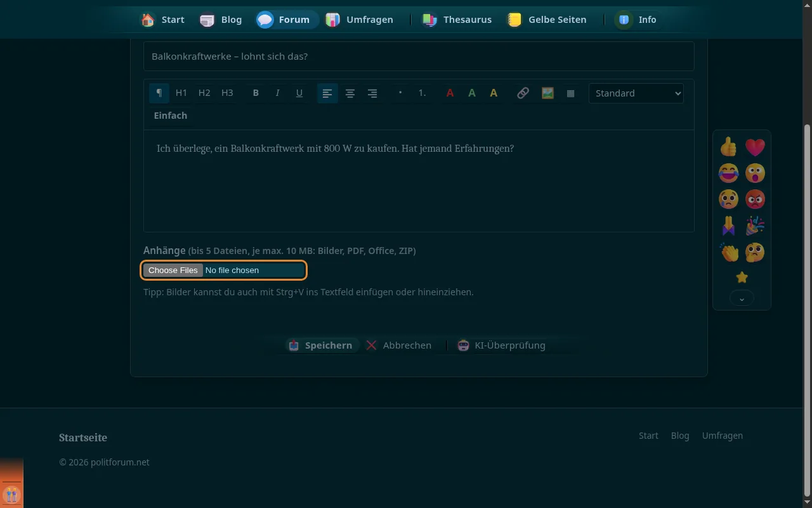The image size is (812, 508).
Task: Center align text
Action: coord(350,93)
